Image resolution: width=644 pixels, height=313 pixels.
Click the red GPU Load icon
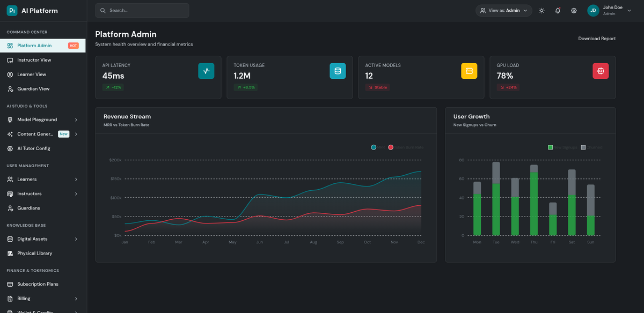(x=601, y=70)
